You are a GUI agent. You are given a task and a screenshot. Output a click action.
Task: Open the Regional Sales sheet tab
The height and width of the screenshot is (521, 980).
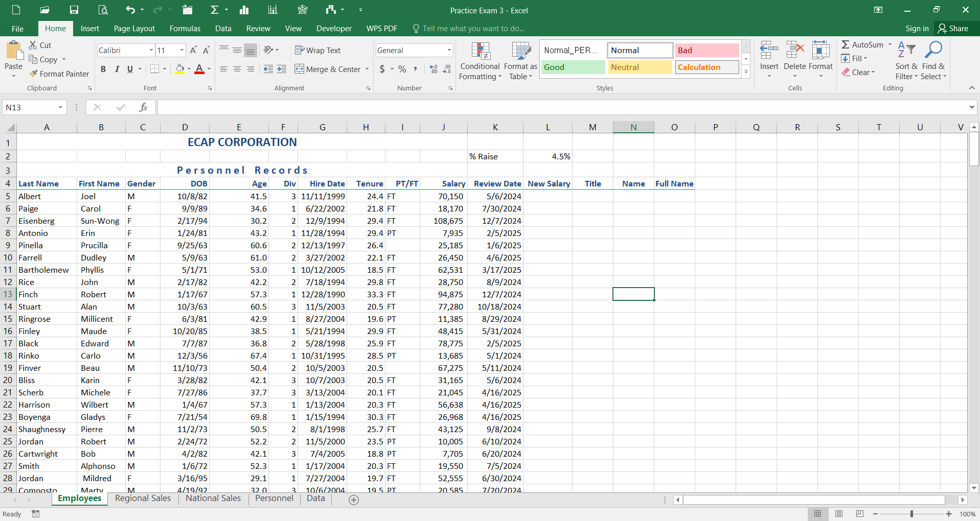pos(143,498)
